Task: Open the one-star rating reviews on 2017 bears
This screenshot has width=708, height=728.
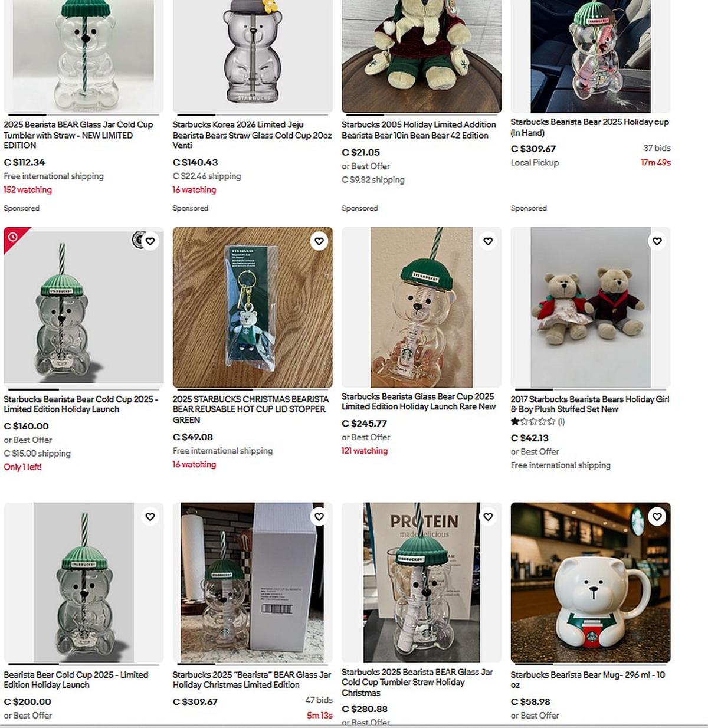Action: click(537, 422)
